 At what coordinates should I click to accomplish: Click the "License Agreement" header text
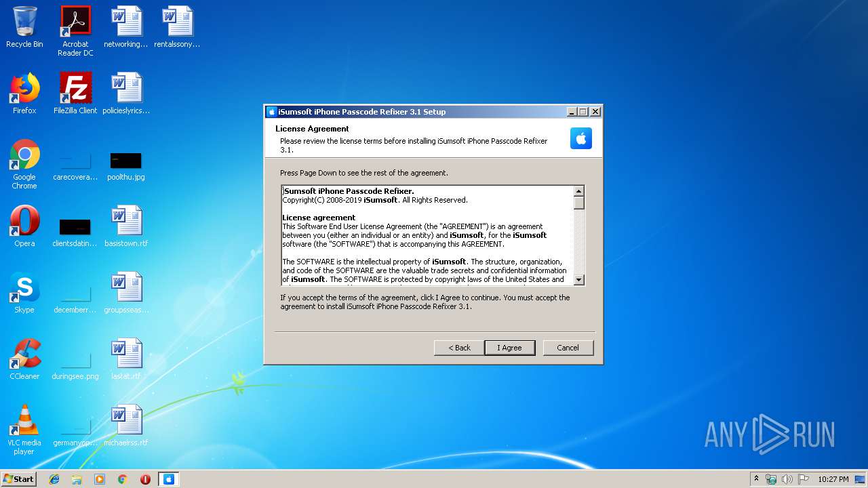tap(312, 129)
